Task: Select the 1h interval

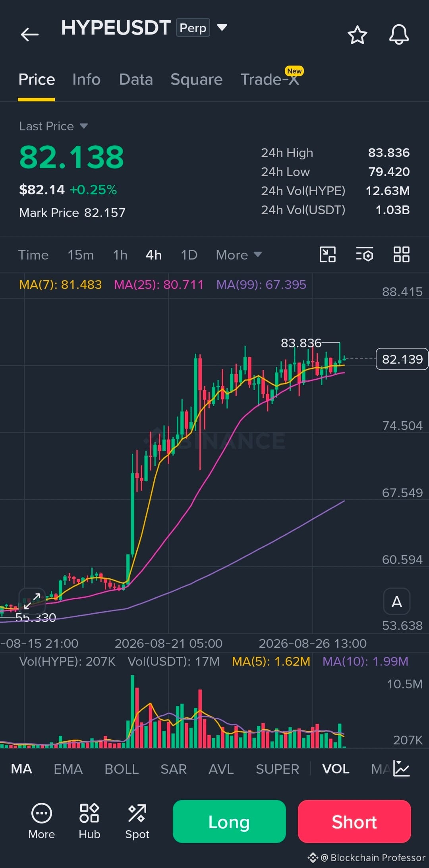Action: click(120, 255)
